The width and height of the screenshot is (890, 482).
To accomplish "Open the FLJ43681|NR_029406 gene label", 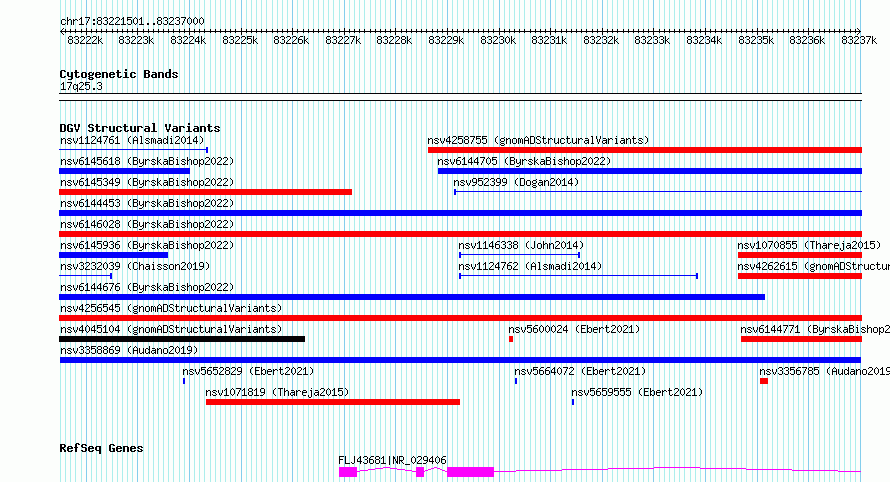I will click(392, 460).
